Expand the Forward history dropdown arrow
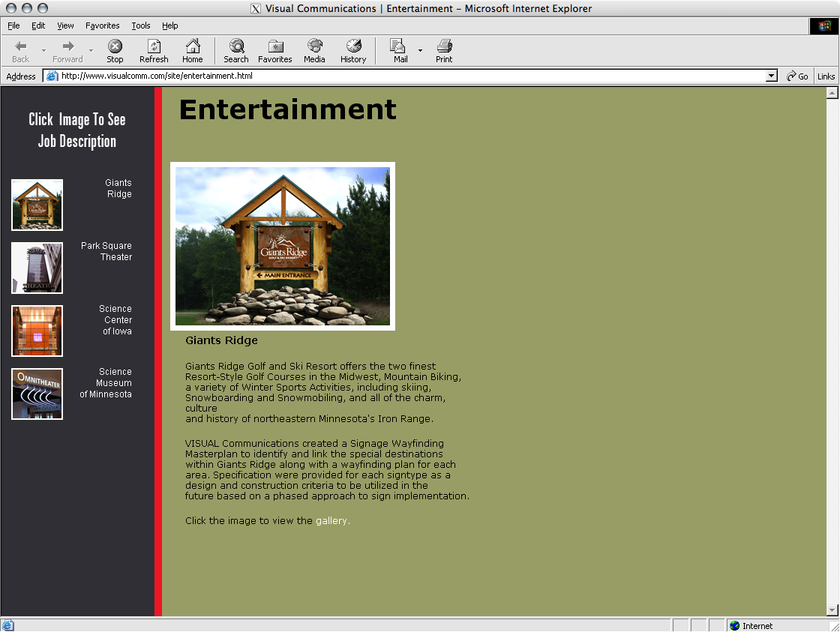840x632 pixels. (91, 51)
